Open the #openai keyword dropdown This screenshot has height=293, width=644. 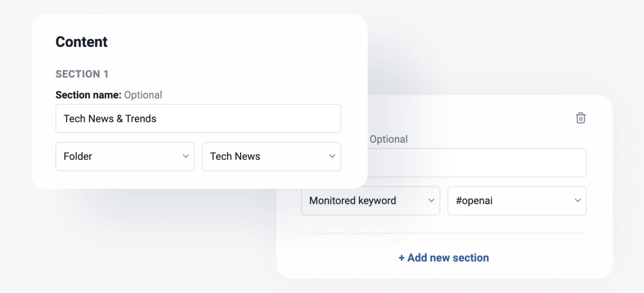[516, 201]
